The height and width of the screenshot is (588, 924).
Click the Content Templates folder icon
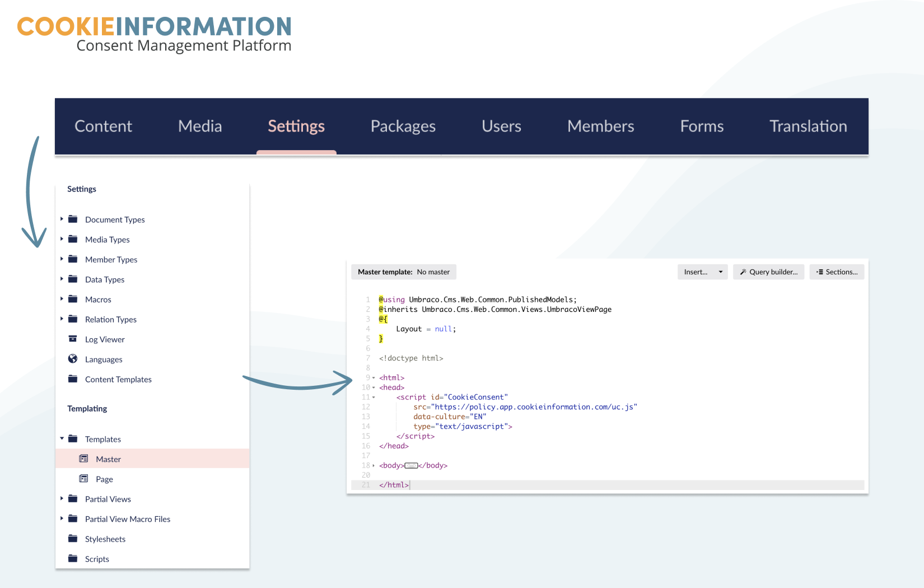(x=73, y=379)
